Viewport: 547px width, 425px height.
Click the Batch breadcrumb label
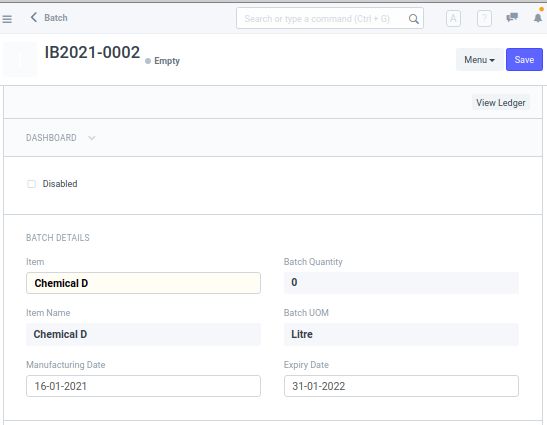56,18
